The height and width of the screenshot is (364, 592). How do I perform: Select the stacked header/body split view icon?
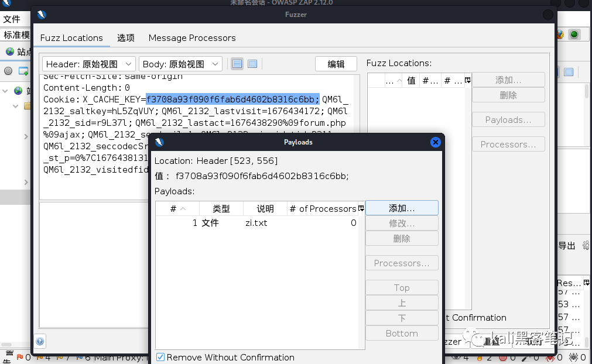click(x=237, y=64)
